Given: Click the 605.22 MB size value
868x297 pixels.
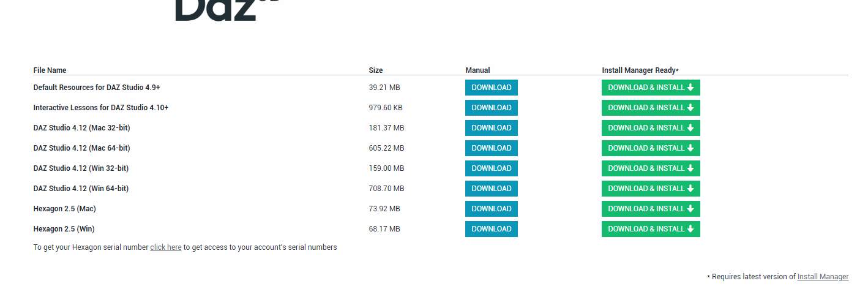Looking at the screenshot, I should click(387, 148).
